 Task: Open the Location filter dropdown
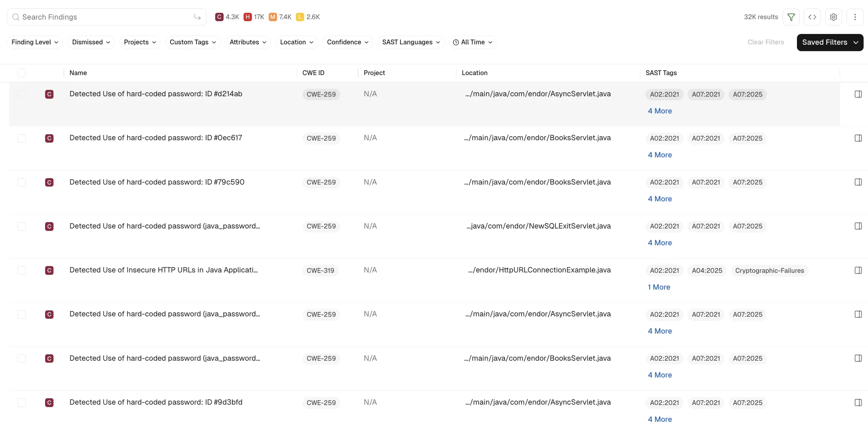tap(297, 42)
